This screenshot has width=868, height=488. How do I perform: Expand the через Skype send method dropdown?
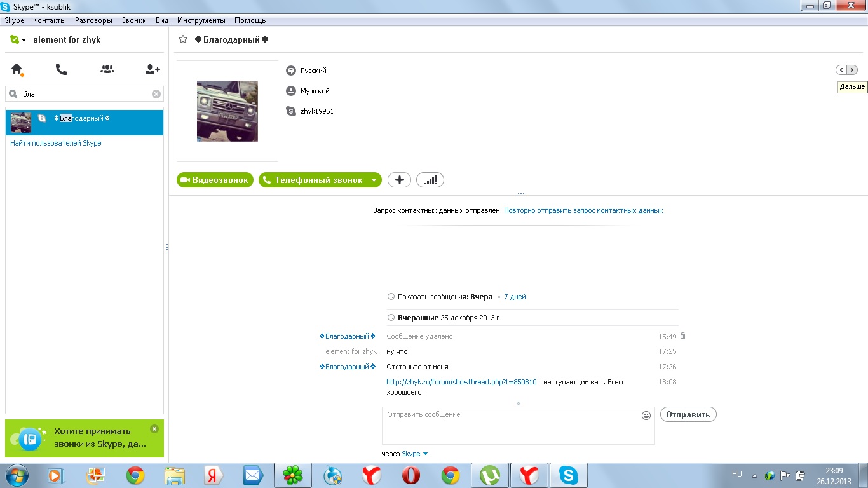coord(425,454)
